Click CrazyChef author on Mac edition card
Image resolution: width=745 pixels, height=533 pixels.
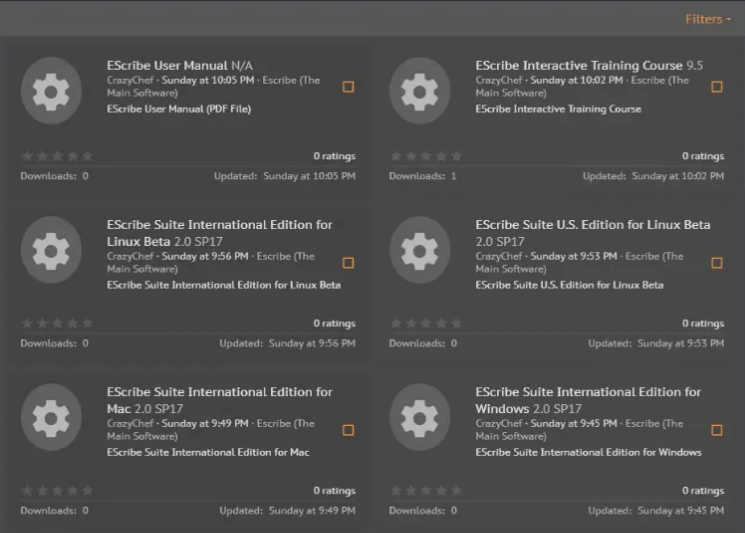click(130, 423)
